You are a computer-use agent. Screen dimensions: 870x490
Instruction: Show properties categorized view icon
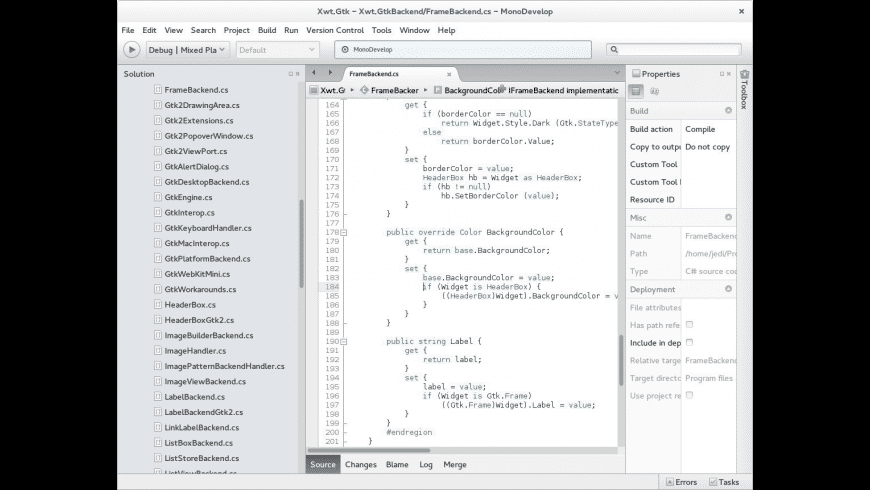636,91
